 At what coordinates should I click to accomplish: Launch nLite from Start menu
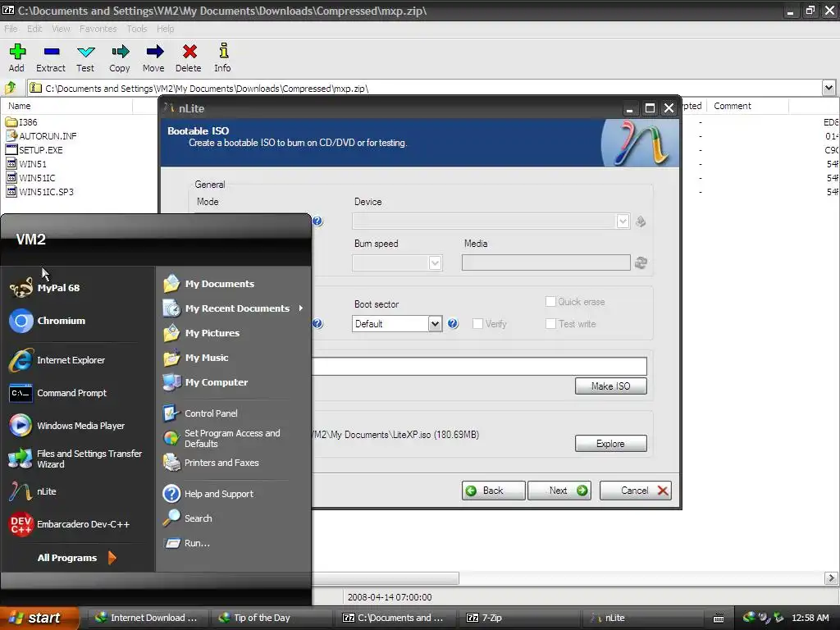point(33,491)
